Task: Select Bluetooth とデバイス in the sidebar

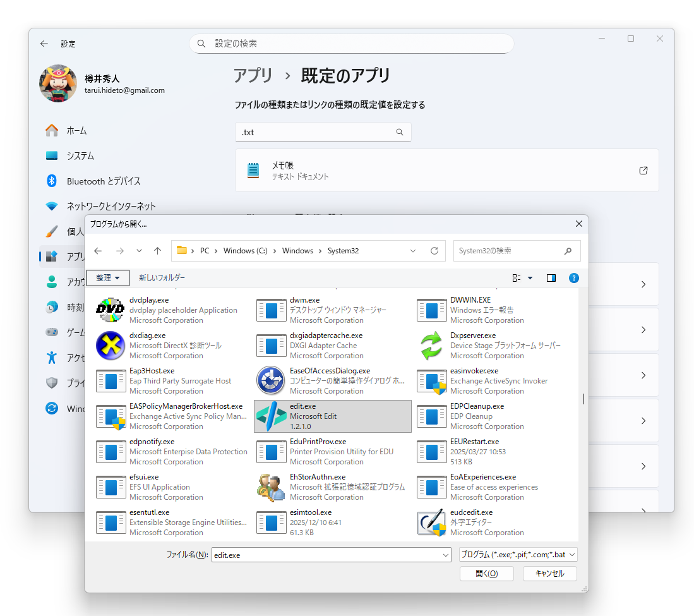Action: [104, 181]
